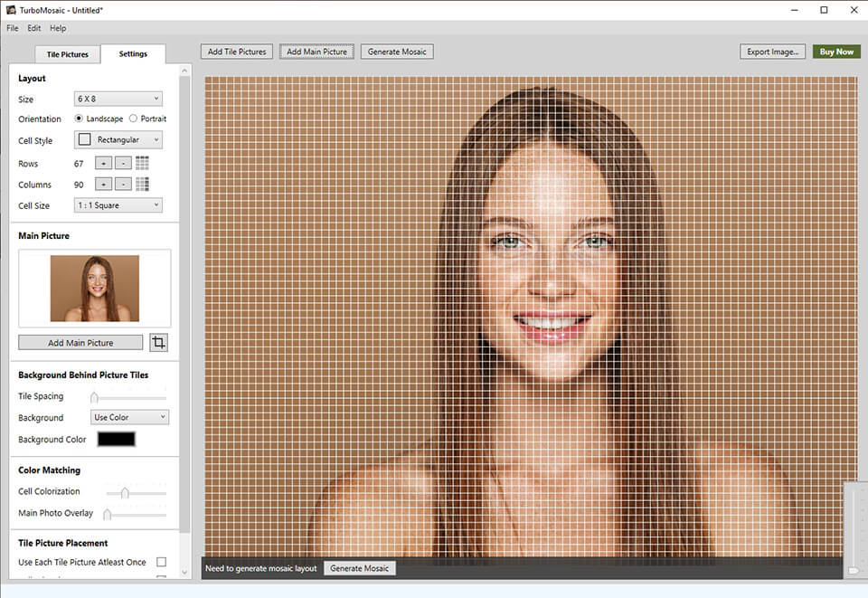
Task: Select the Landscape orientation radio button
Action: pyautogui.click(x=80, y=119)
